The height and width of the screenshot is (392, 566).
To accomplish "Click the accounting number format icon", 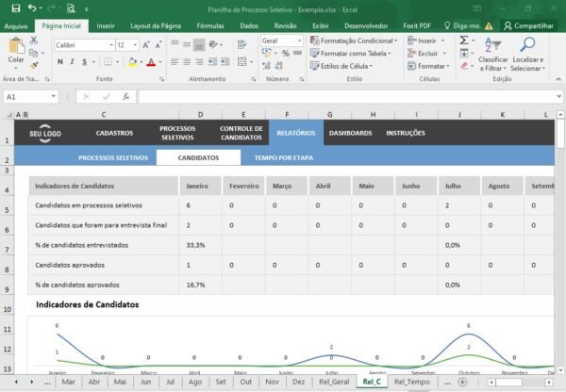I will pyautogui.click(x=267, y=53).
